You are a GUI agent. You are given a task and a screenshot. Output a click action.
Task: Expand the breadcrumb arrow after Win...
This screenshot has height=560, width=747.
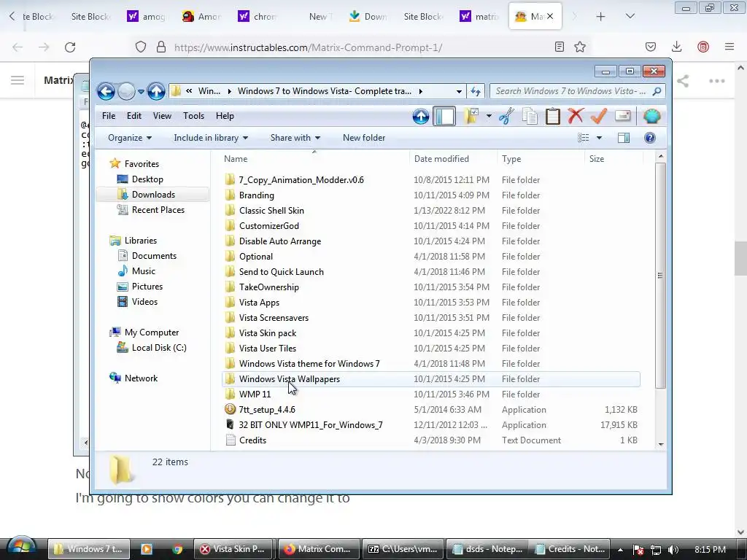pyautogui.click(x=229, y=91)
